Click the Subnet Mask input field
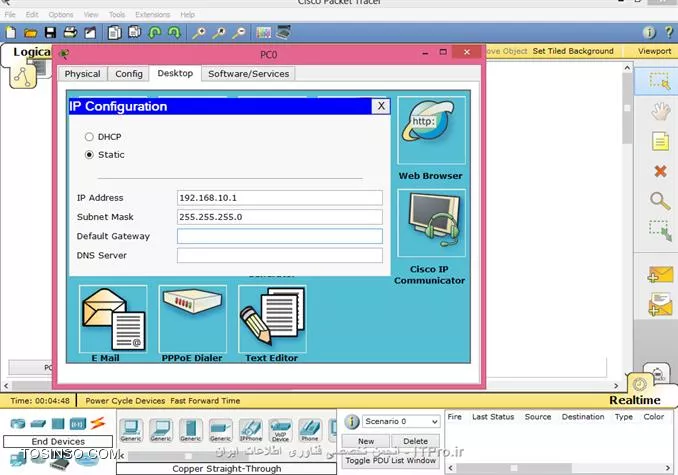 (280, 217)
